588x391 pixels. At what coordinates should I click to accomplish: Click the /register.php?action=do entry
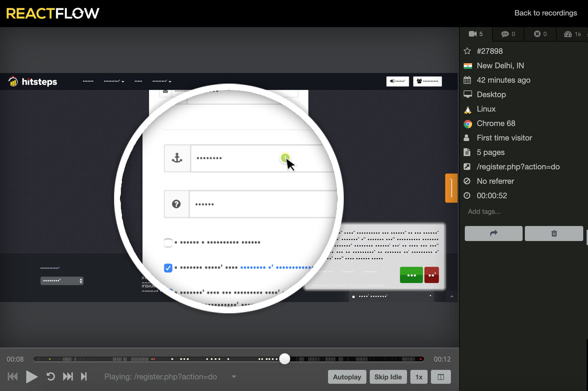[518, 167]
